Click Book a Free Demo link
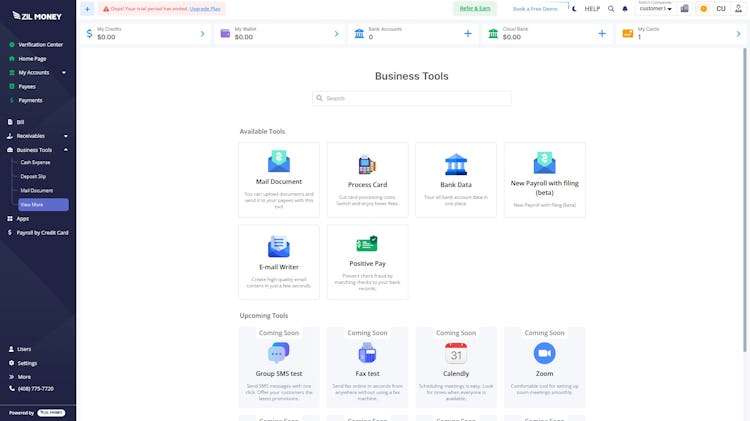Screen dimensions: 750x421 coord(535,9)
